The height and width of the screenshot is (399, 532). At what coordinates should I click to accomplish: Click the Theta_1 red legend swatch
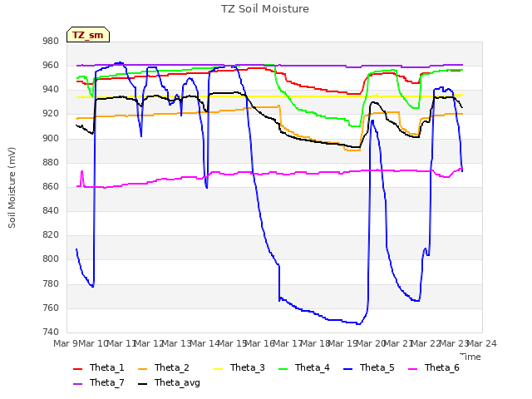click(77, 369)
